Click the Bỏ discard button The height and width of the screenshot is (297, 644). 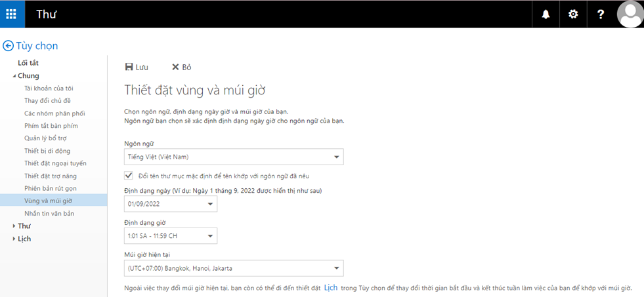click(181, 67)
